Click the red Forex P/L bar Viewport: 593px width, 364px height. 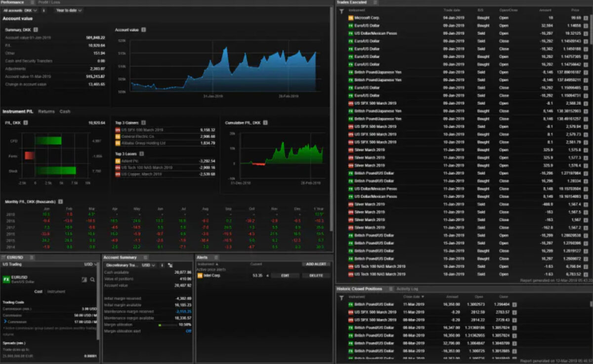click(x=30, y=156)
